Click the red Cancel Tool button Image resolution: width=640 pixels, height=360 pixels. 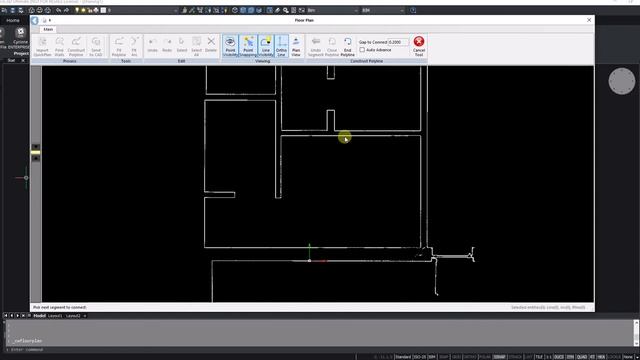coord(419,46)
